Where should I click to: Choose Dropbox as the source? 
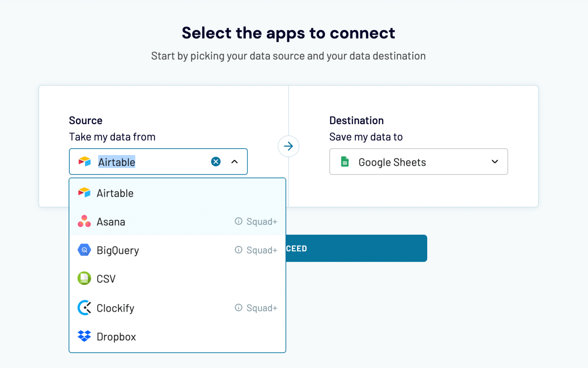116,337
